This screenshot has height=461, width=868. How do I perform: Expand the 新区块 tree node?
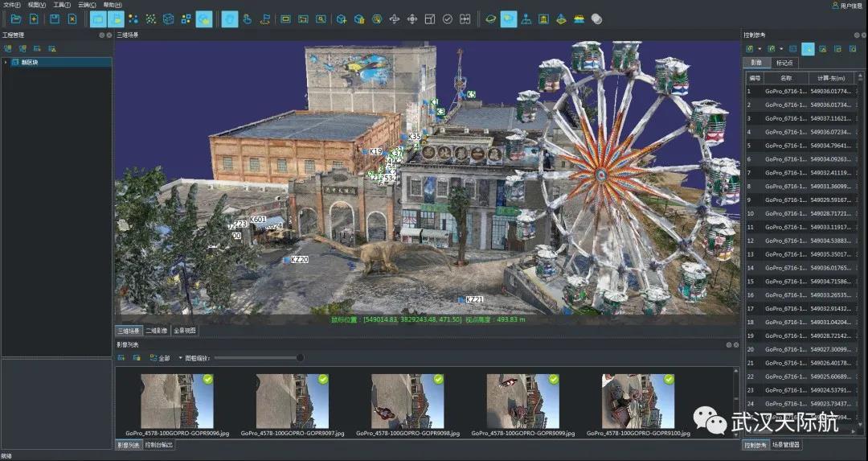click(6, 62)
